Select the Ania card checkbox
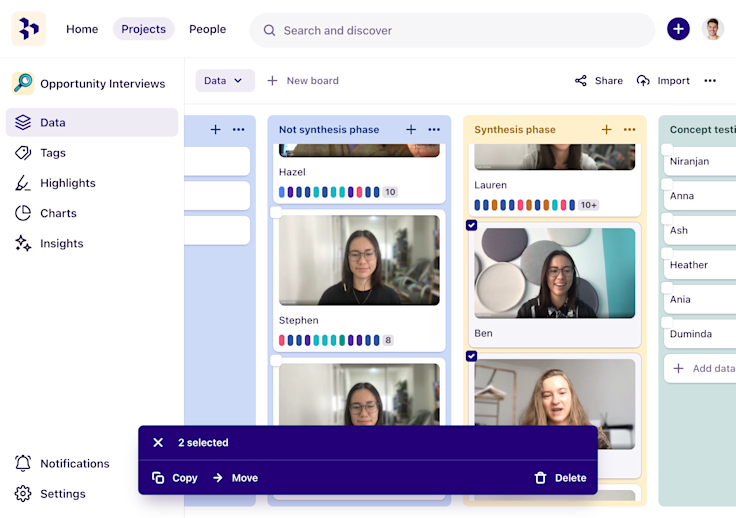Viewport: 736px width, 518px height. [x=667, y=287]
